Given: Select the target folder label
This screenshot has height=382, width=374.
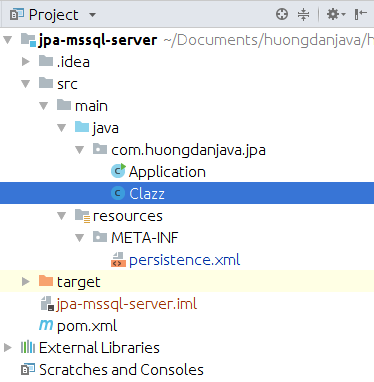Looking at the screenshot, I should point(79,282).
